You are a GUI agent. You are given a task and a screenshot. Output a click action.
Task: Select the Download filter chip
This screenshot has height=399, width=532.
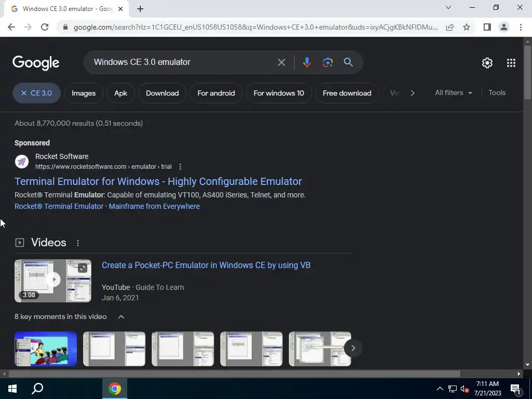coord(162,93)
